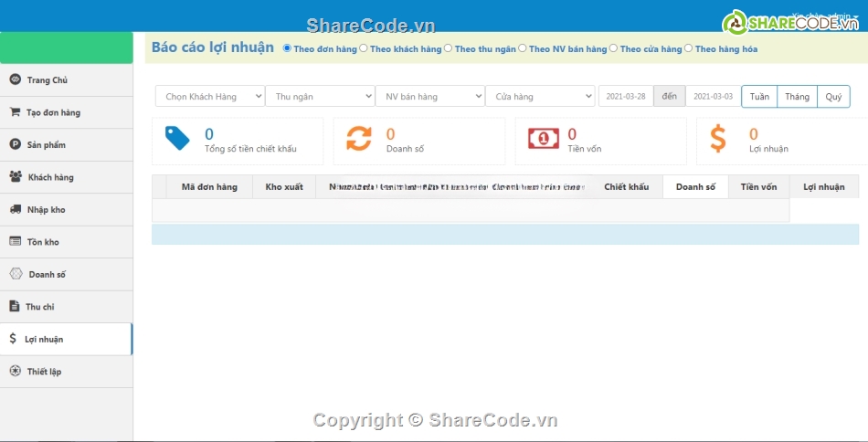Select the Theo đơn hàng radio option

(287, 48)
